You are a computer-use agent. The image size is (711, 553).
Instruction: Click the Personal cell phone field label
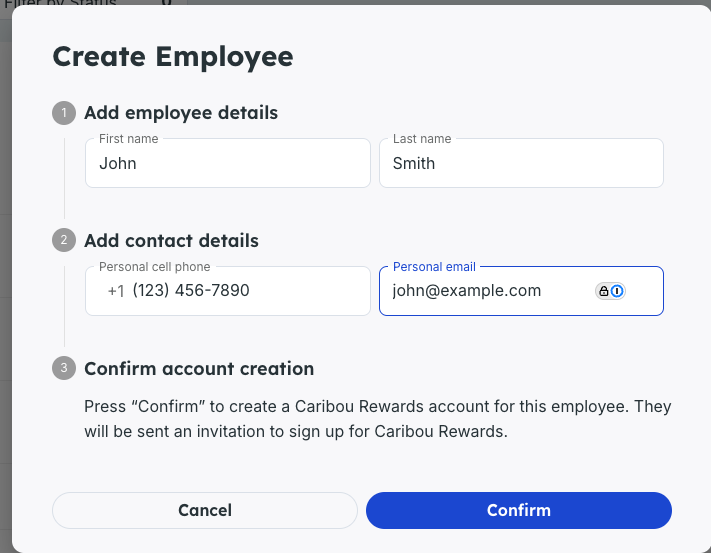155,267
